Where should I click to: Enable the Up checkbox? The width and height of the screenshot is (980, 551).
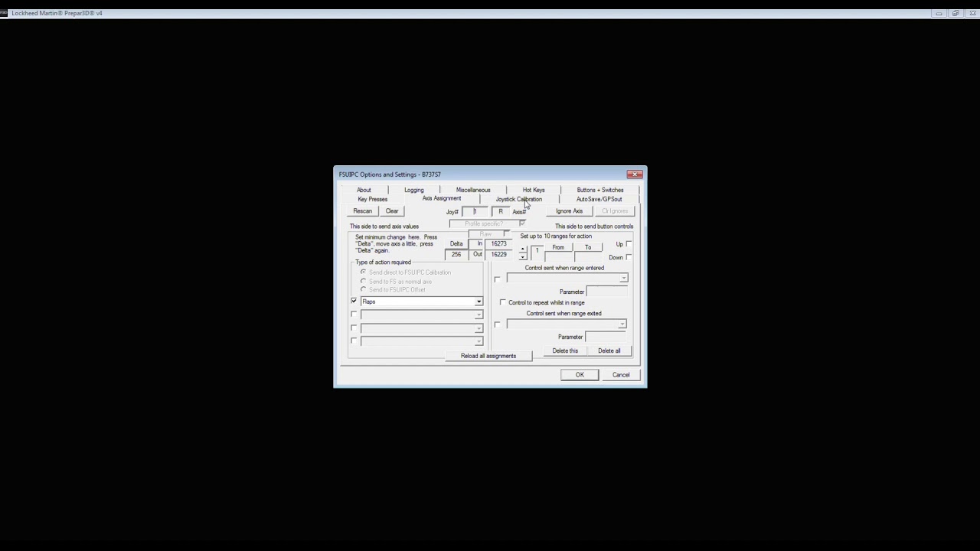(x=629, y=244)
